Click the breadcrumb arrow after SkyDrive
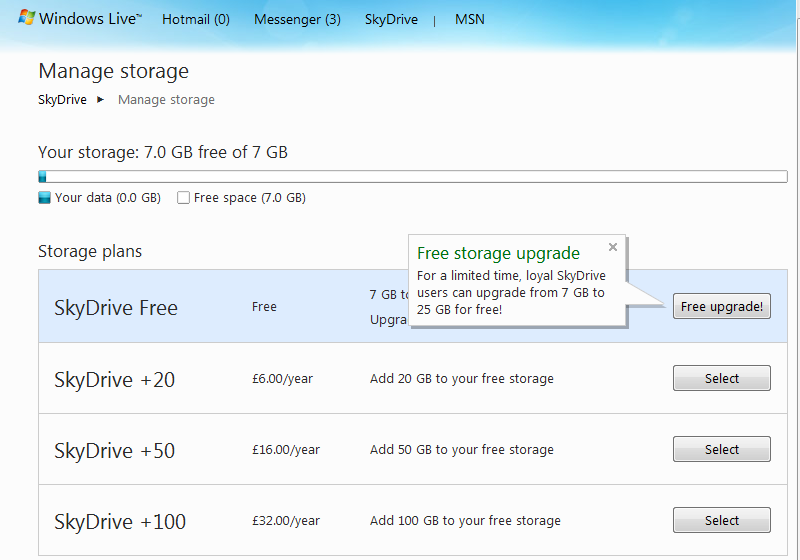The width and height of the screenshot is (800, 560). (x=101, y=99)
